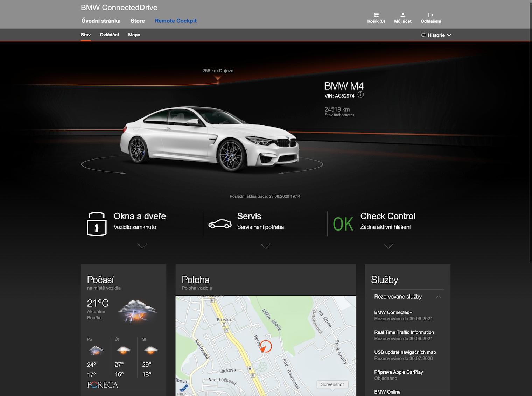The width and height of the screenshot is (532, 396).
Task: Click the Servis heading
Action: pyautogui.click(x=249, y=216)
